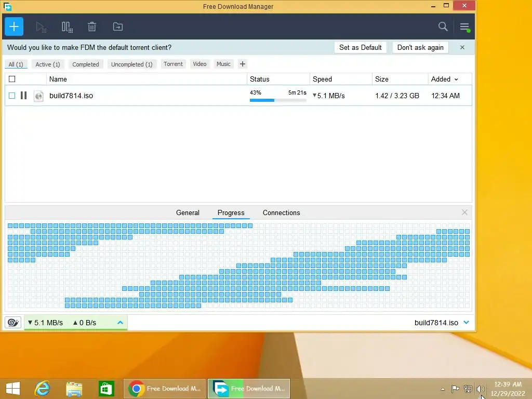Screen dimensions: 532x399
Task: Open the search magnifier icon
Action: (443, 26)
